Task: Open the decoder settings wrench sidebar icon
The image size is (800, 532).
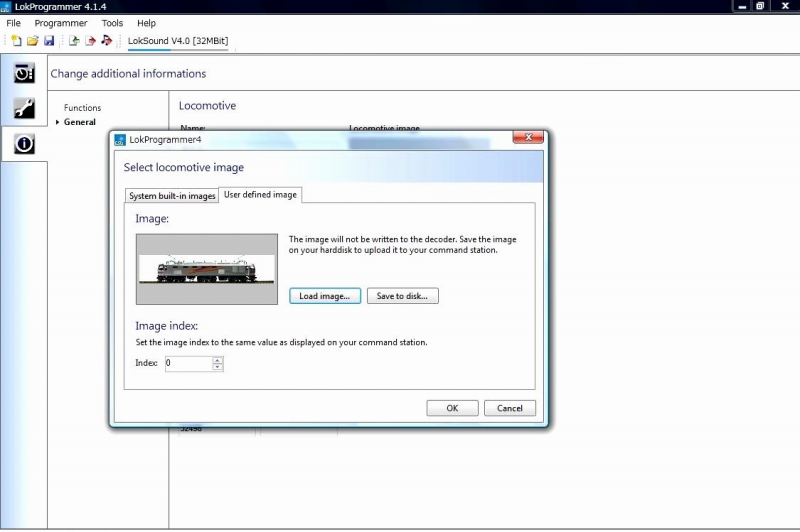Action: (x=24, y=108)
